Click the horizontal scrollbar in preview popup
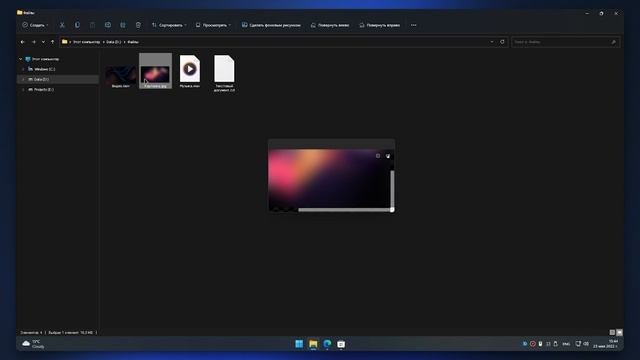640x360 pixels. 344,210
